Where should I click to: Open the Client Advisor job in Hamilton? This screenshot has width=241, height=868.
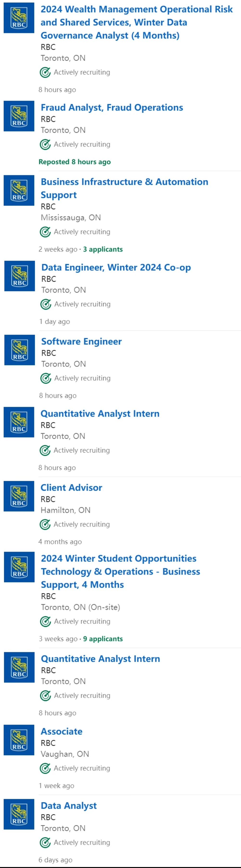pyautogui.click(x=71, y=488)
